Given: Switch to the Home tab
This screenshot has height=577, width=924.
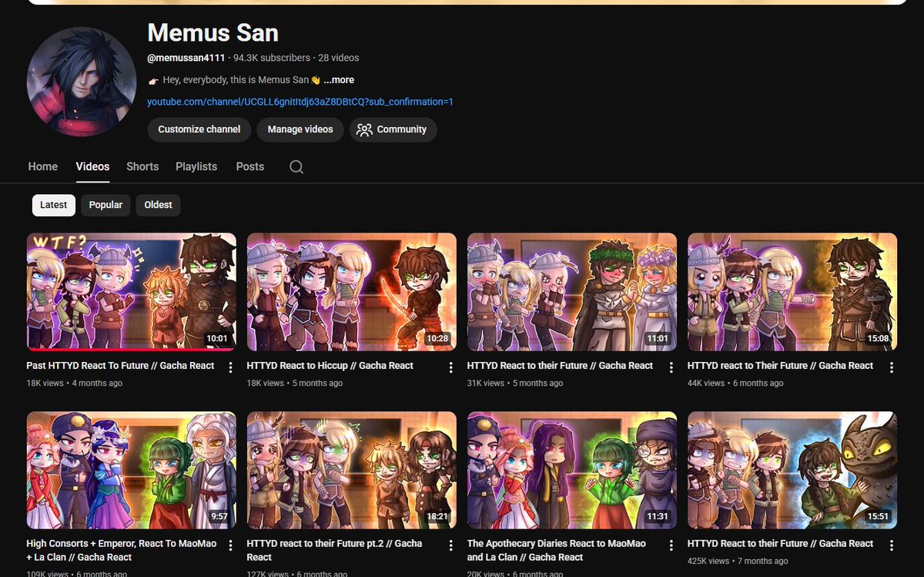Looking at the screenshot, I should pyautogui.click(x=43, y=166).
